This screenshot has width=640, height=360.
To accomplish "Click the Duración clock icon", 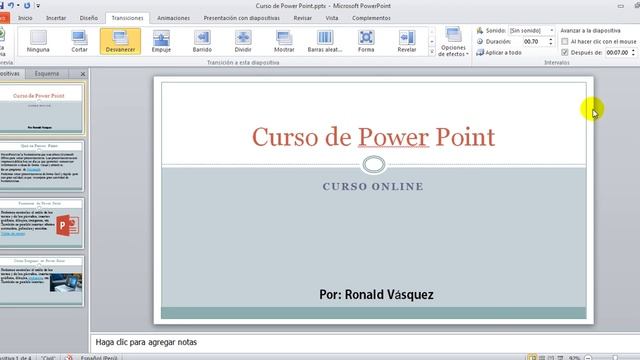I will 480,42.
